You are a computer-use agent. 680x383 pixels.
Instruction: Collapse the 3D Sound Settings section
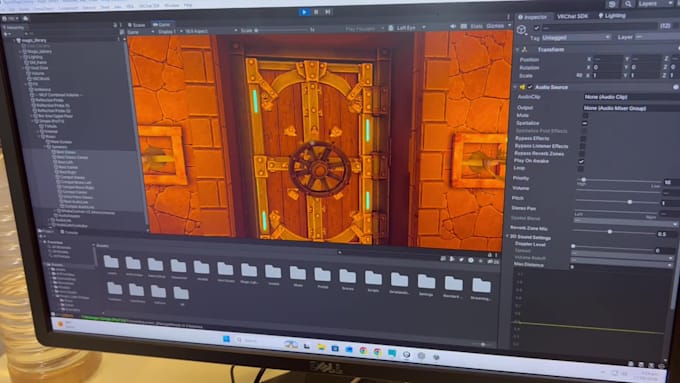pyautogui.click(x=507, y=236)
